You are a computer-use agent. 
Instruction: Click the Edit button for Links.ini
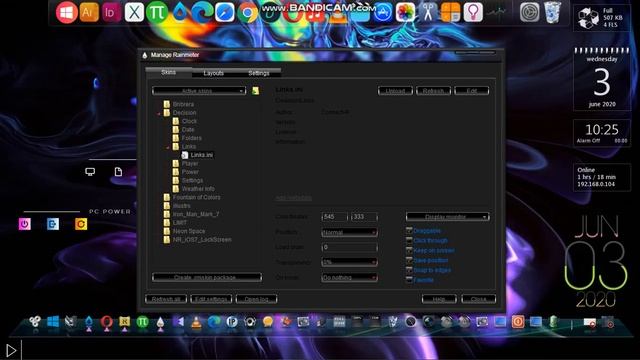pyautogui.click(x=471, y=91)
